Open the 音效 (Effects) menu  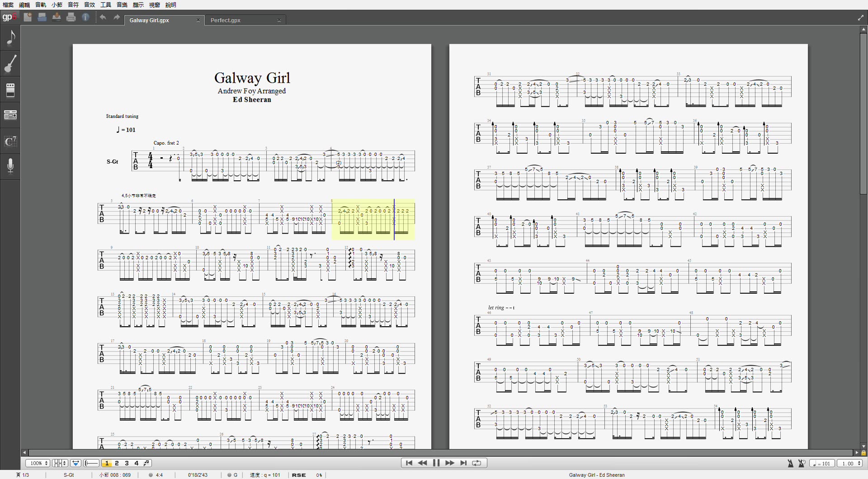pyautogui.click(x=90, y=5)
